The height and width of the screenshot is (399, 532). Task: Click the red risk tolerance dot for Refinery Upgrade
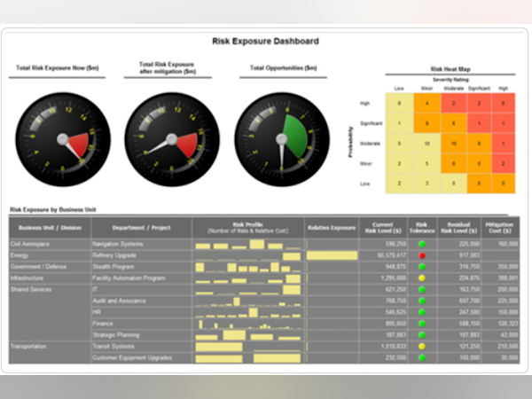point(422,255)
